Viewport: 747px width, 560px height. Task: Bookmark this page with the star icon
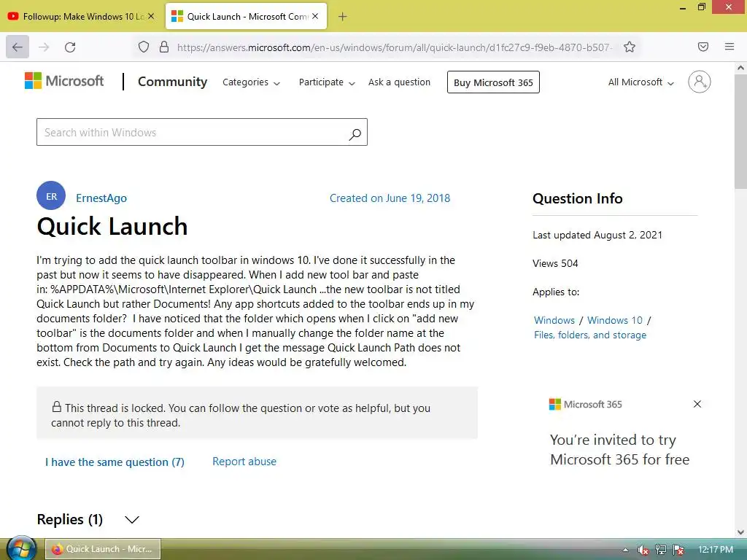(x=630, y=47)
